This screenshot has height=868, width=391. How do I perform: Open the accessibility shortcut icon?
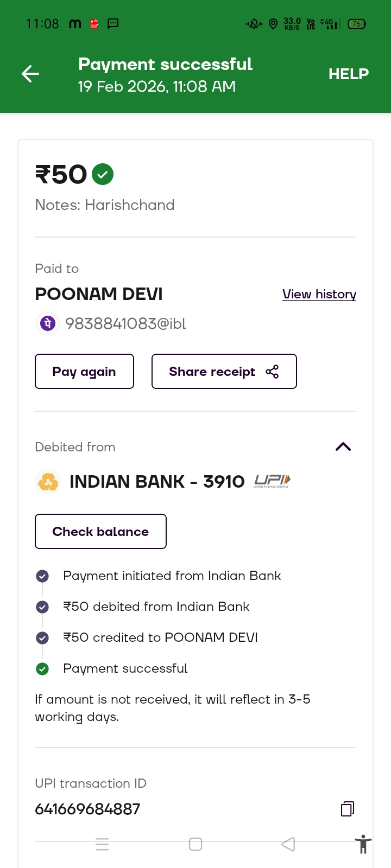click(363, 845)
